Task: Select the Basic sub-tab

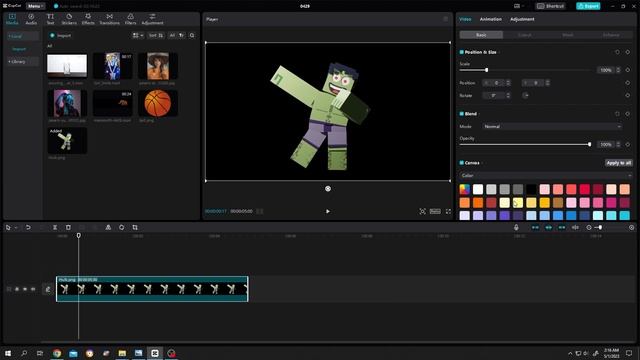Action: (x=481, y=35)
